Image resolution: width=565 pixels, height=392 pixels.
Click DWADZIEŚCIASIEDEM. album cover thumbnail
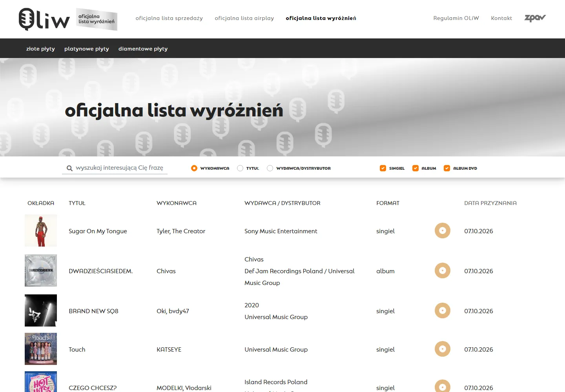point(41,270)
